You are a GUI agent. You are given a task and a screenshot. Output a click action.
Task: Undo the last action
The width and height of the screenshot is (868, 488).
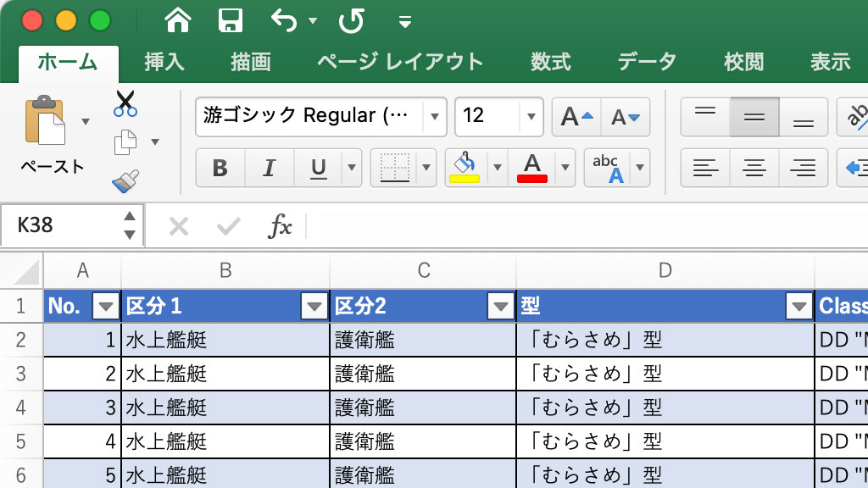click(284, 19)
